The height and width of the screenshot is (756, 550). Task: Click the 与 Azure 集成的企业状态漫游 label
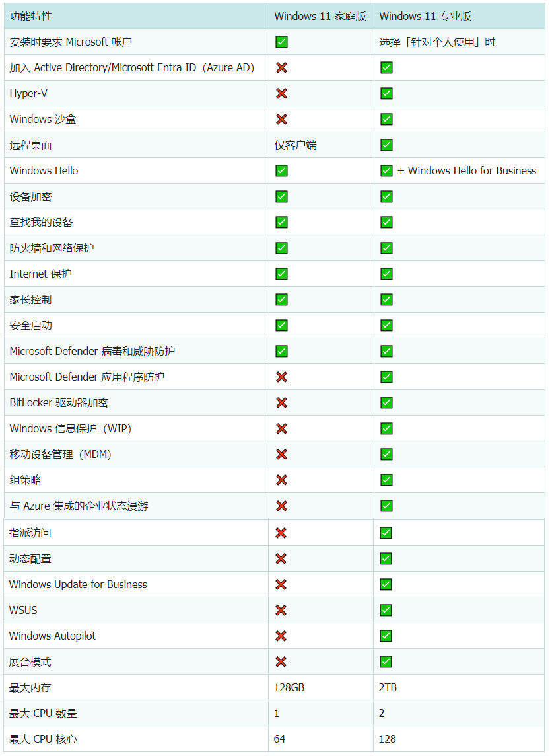(x=79, y=506)
